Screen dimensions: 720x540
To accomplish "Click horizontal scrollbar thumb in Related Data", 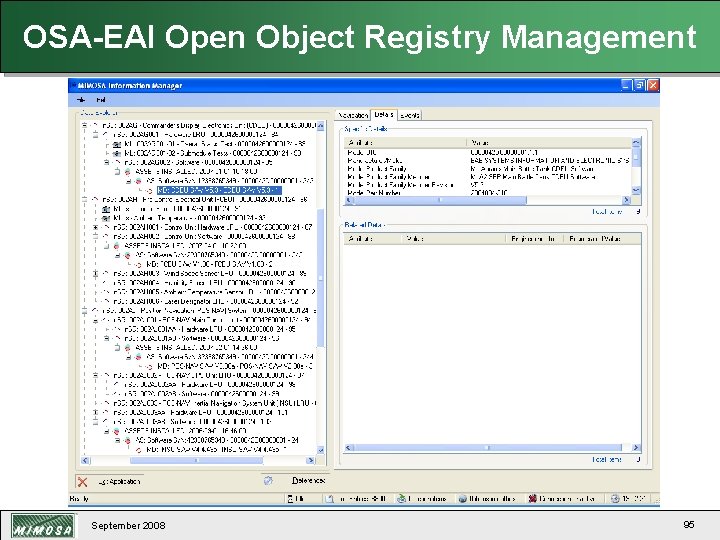I will (x=487, y=448).
